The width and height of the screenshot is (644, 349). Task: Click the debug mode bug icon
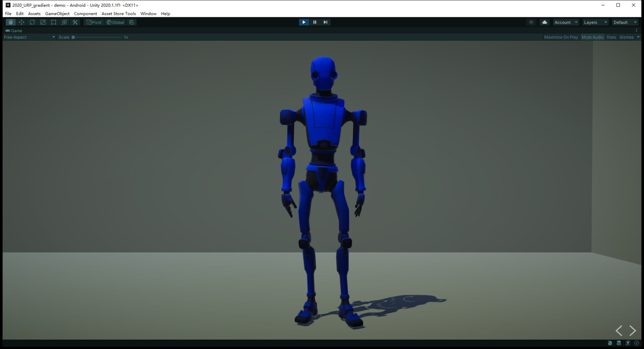(x=610, y=343)
